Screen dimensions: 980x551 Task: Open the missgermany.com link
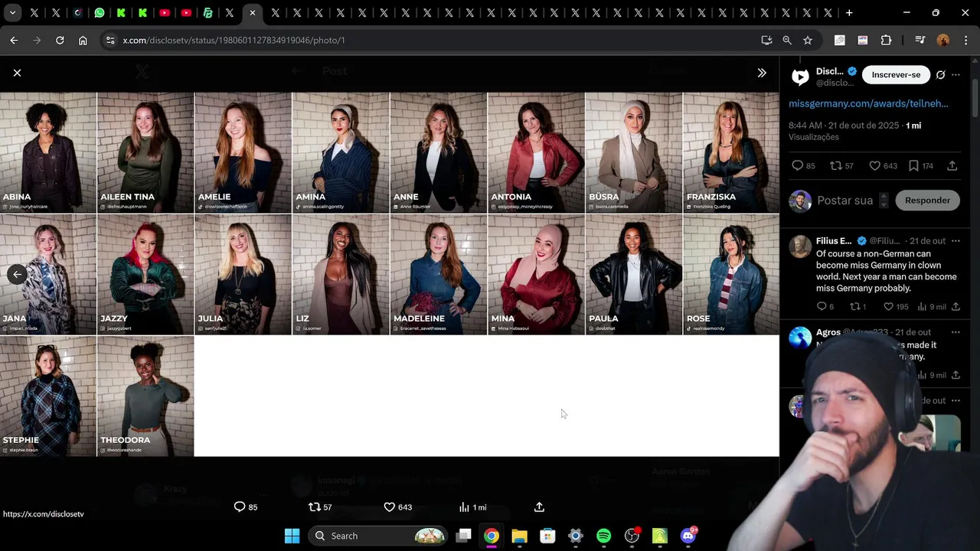click(868, 103)
